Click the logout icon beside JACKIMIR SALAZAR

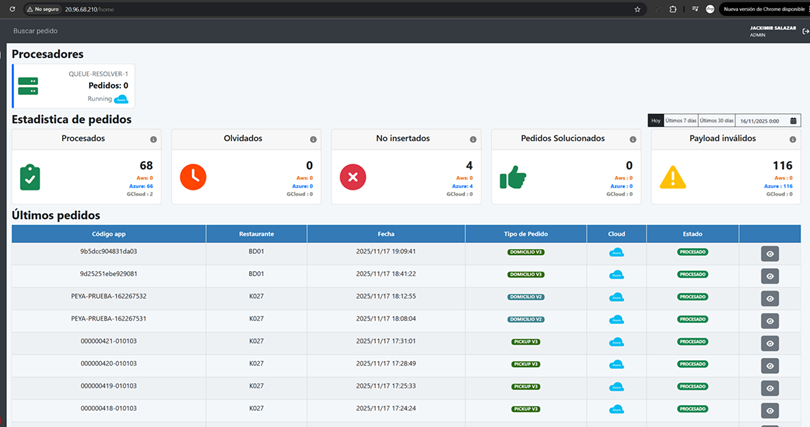click(x=805, y=31)
